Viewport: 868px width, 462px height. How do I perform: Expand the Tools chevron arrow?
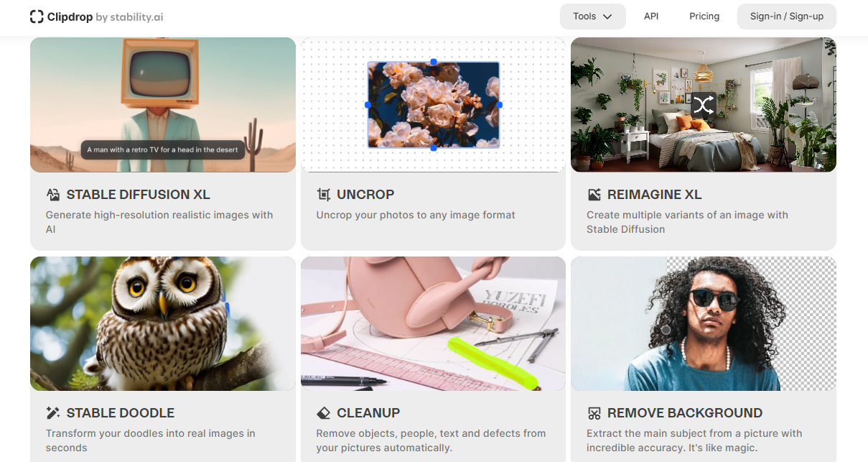pos(607,17)
